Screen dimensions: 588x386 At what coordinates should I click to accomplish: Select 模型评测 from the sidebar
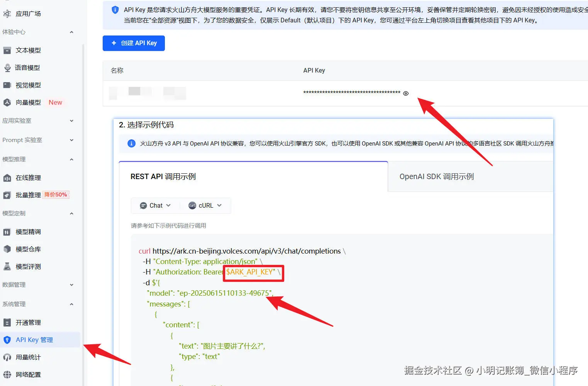tap(27, 266)
